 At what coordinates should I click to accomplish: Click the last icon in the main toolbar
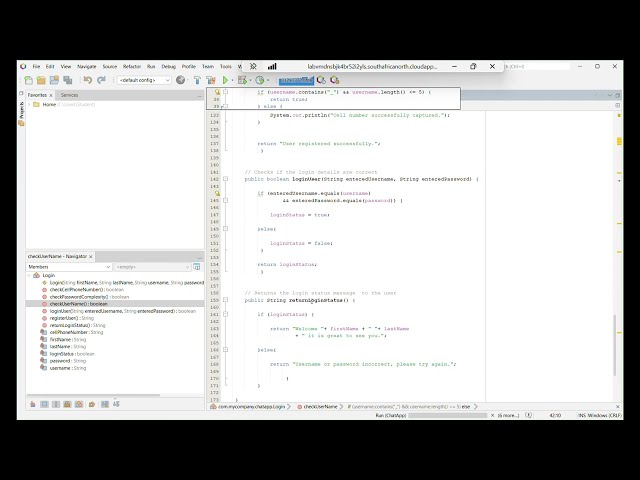point(335,80)
